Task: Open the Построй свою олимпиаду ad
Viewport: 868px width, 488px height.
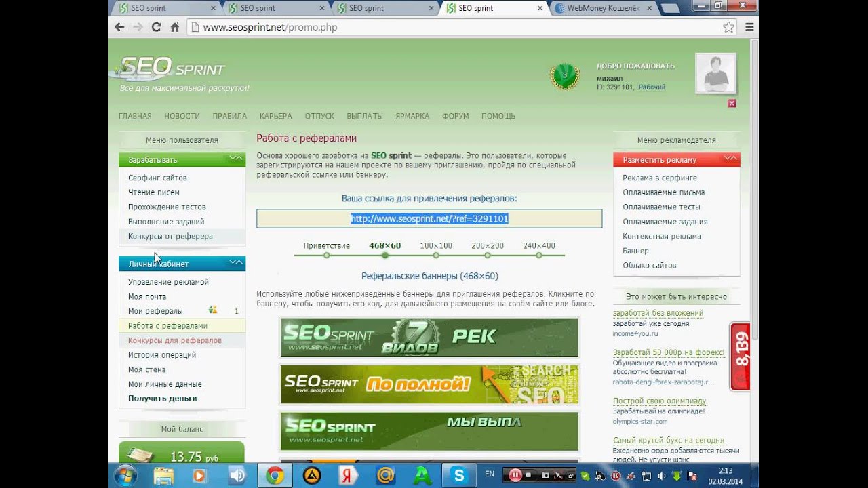Action: (x=659, y=401)
